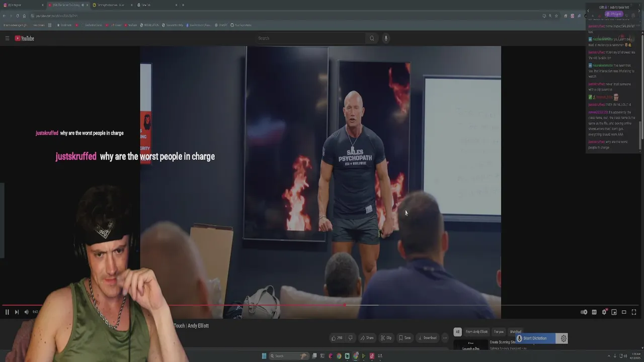Share the video
The height and width of the screenshot is (362, 644).
pyautogui.click(x=367, y=338)
